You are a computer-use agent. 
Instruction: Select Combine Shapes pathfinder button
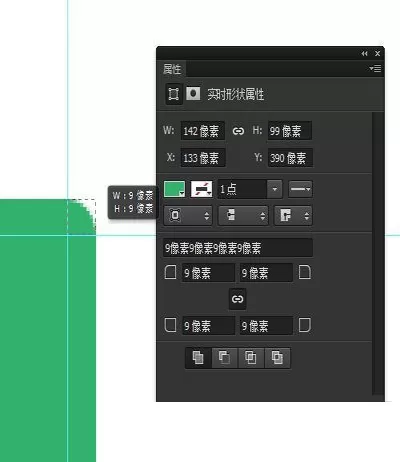(198, 358)
